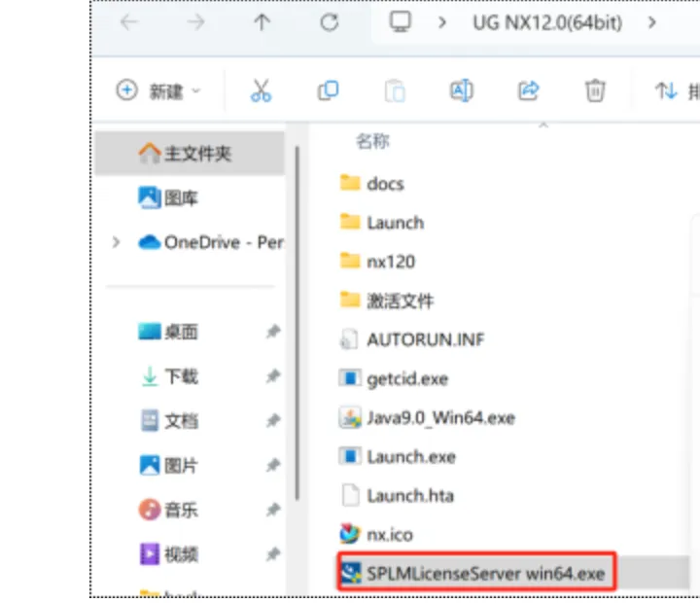
Task: Click the navigation pane scrollbar
Action: [x=297, y=324]
